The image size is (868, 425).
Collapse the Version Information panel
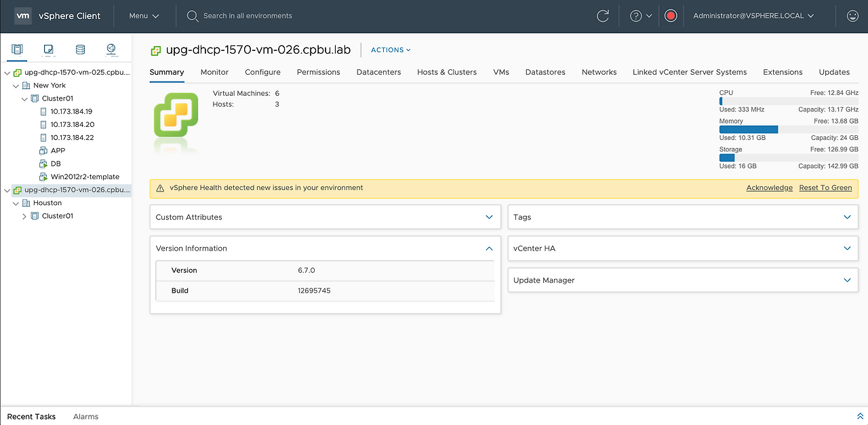click(489, 248)
